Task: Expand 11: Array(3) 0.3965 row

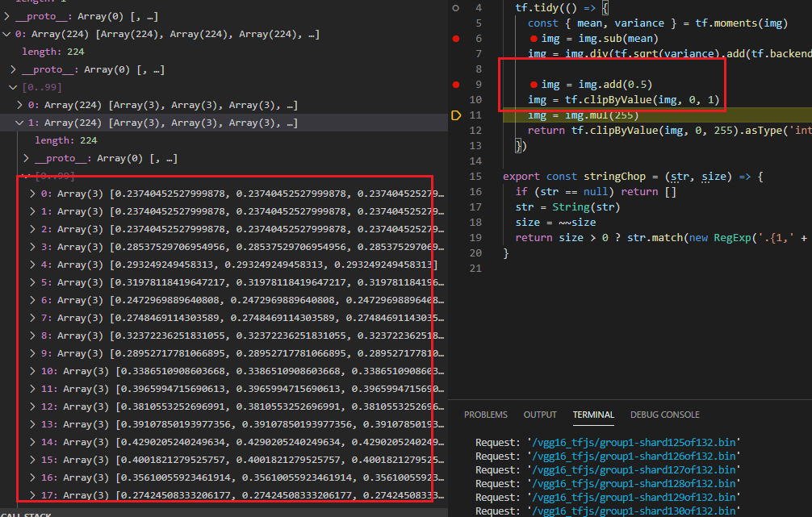Action: point(32,389)
